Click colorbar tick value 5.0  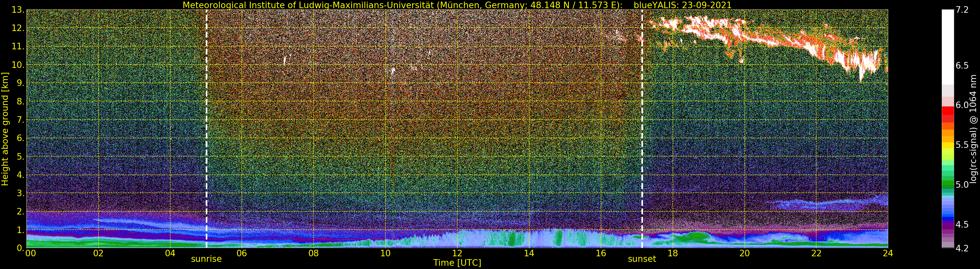pos(962,184)
